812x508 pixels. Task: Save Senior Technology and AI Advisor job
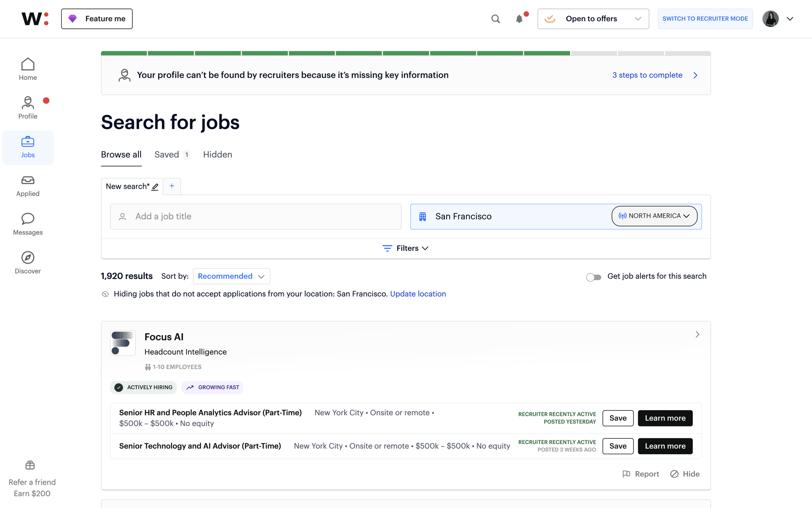618,446
